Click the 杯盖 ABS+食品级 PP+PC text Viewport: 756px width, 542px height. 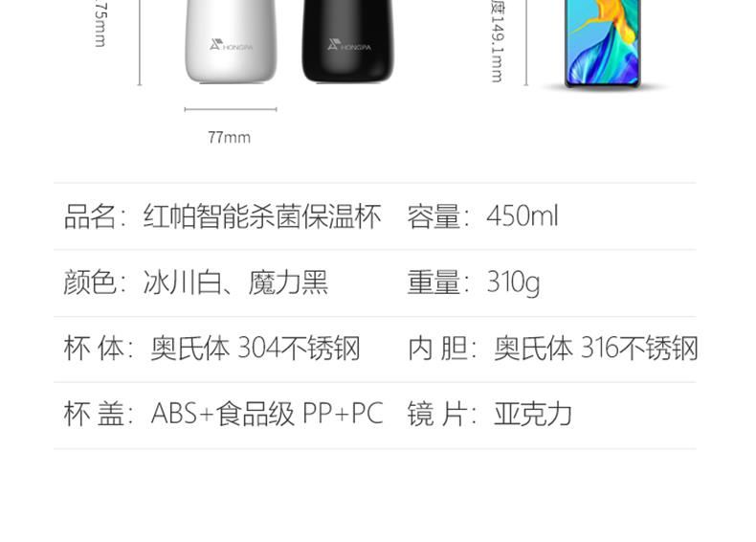(x=223, y=414)
